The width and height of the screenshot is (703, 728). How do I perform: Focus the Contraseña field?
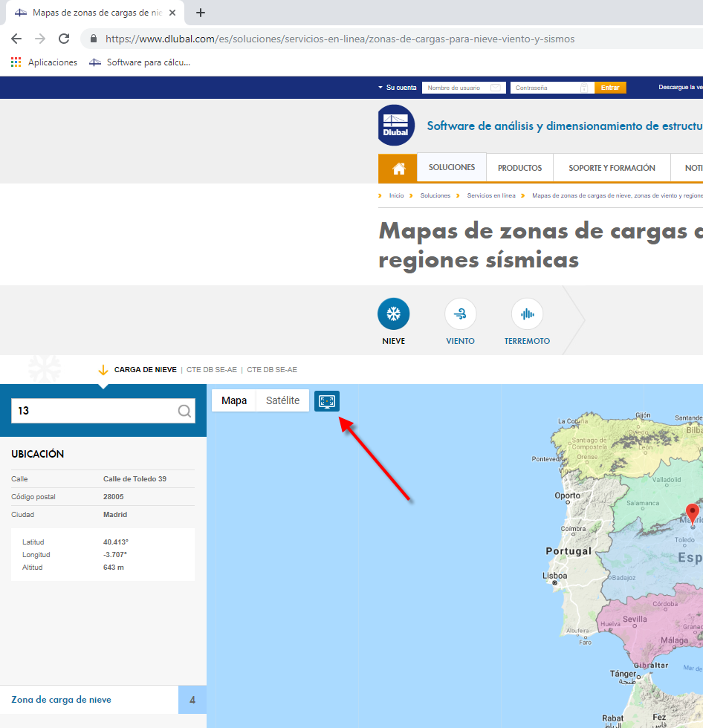[x=551, y=88]
